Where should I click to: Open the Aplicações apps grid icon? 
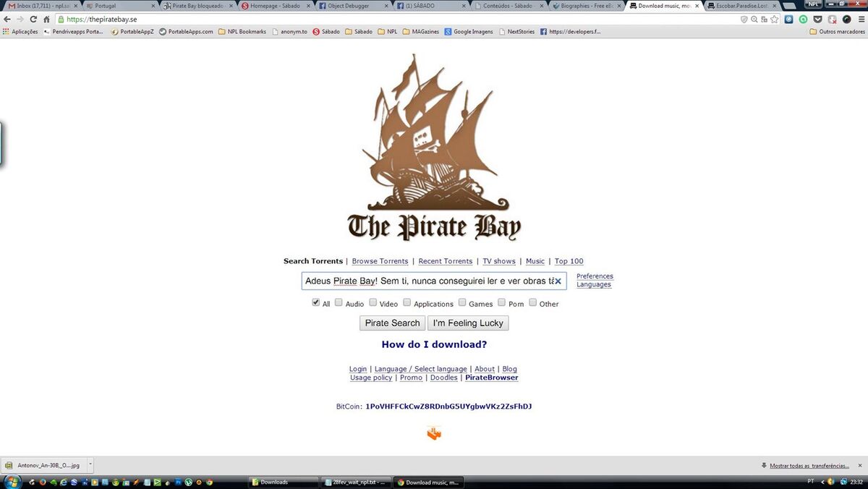point(7,32)
